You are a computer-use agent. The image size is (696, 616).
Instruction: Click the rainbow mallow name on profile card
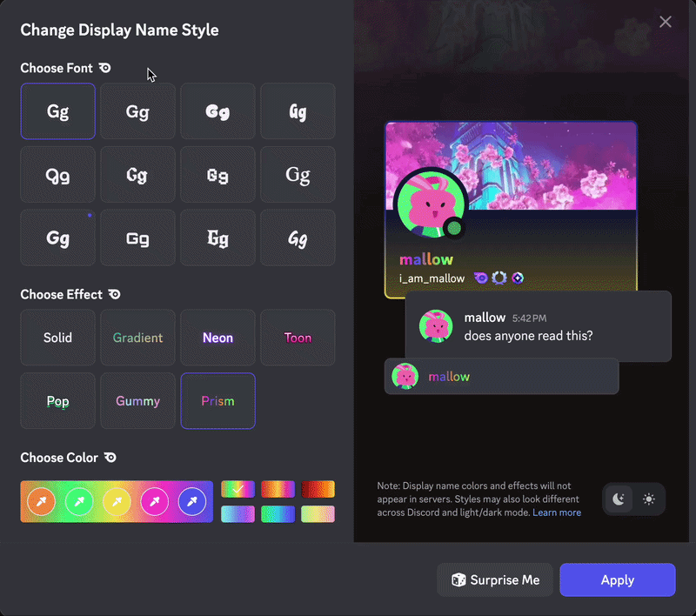click(426, 259)
